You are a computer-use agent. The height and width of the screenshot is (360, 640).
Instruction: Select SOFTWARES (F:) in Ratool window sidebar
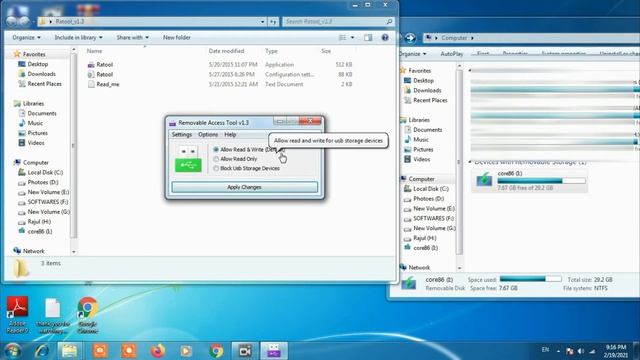43,202
